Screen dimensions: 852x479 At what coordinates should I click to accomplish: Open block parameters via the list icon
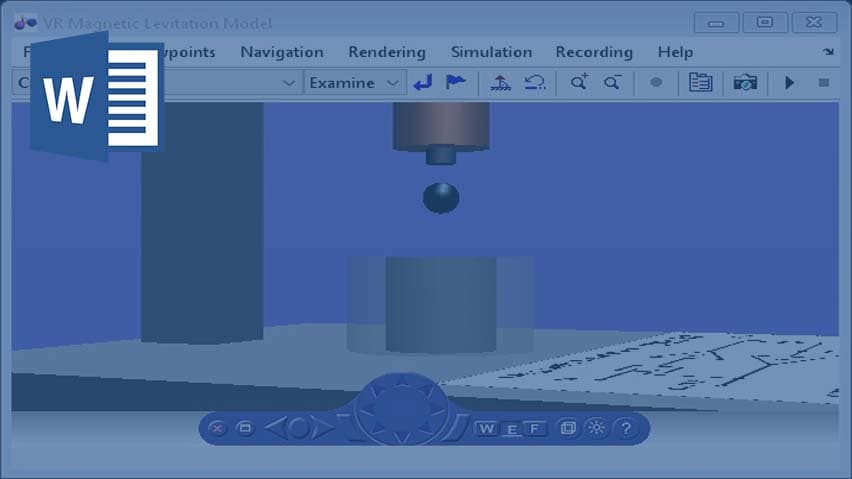point(700,83)
